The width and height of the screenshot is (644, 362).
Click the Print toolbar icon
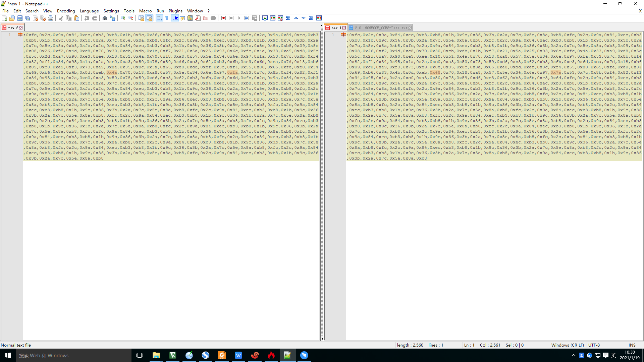(x=51, y=18)
